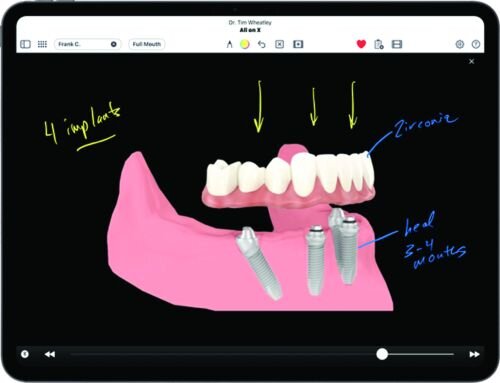Capture a snapshot of the animation
The width and height of the screenshot is (500, 383).
298,44
